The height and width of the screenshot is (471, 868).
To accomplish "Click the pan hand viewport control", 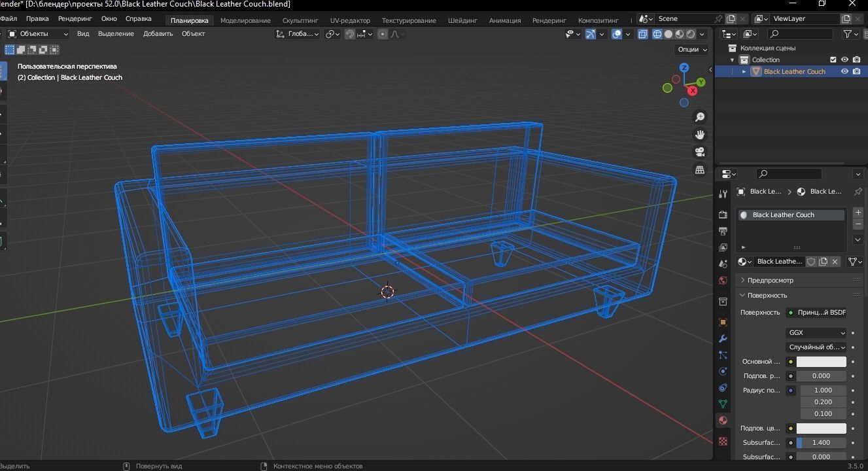I will pyautogui.click(x=700, y=135).
